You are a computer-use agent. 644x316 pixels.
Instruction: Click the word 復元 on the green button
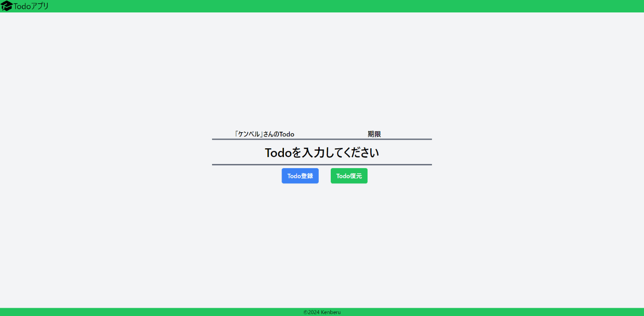click(x=356, y=176)
